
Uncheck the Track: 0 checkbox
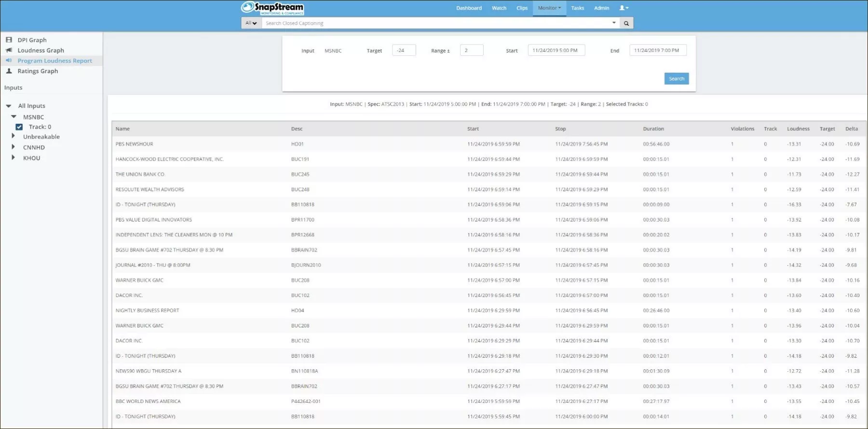(x=19, y=127)
